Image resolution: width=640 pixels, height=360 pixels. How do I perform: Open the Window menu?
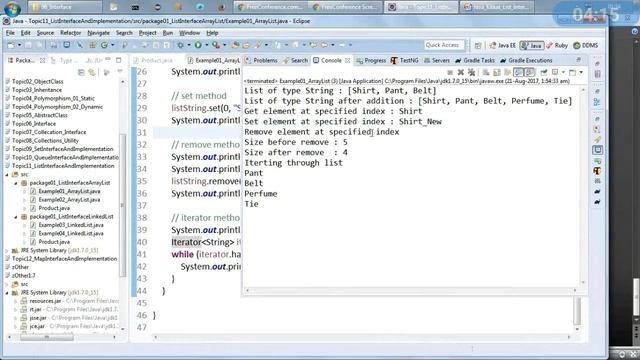click(x=189, y=33)
